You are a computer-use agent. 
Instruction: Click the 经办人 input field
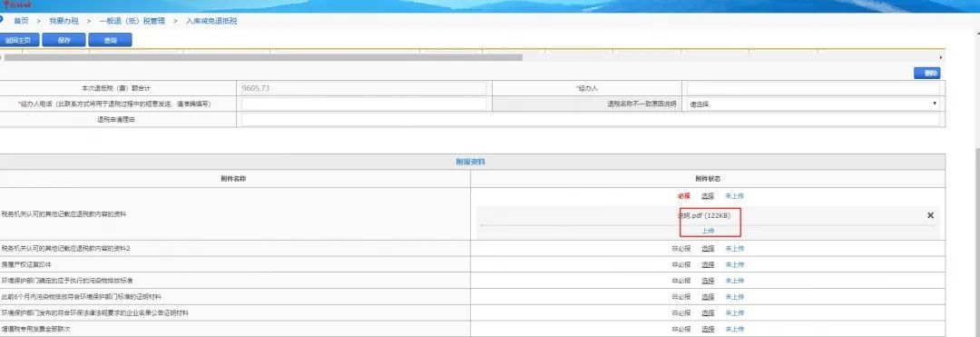click(813, 88)
